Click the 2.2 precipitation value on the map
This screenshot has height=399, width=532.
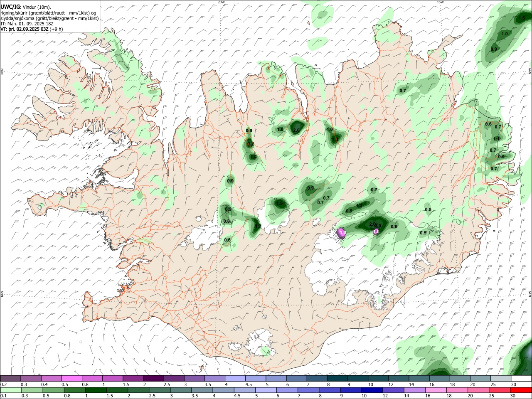point(251,144)
